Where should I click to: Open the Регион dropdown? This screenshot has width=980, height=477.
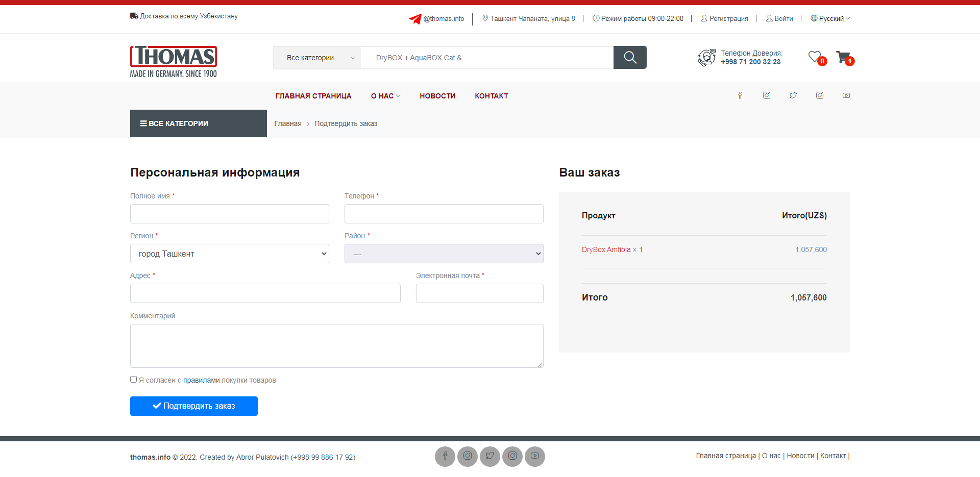pos(230,254)
